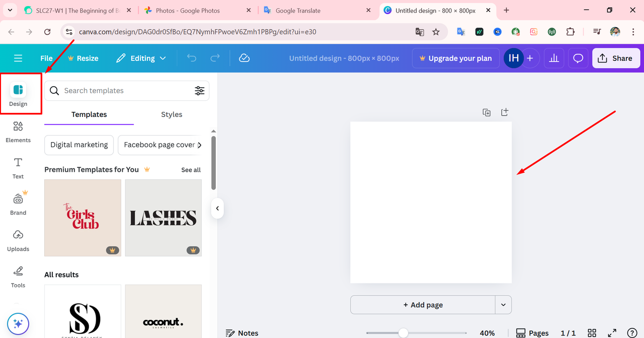Screen dimensions: 644x338
Task: Bookmark this page with the star icon
Action: pyautogui.click(x=436, y=32)
